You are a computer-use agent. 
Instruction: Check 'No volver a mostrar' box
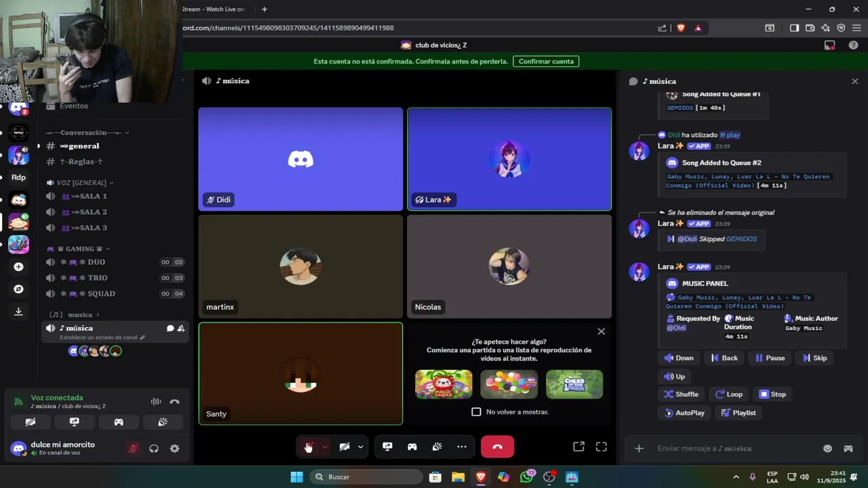(476, 411)
